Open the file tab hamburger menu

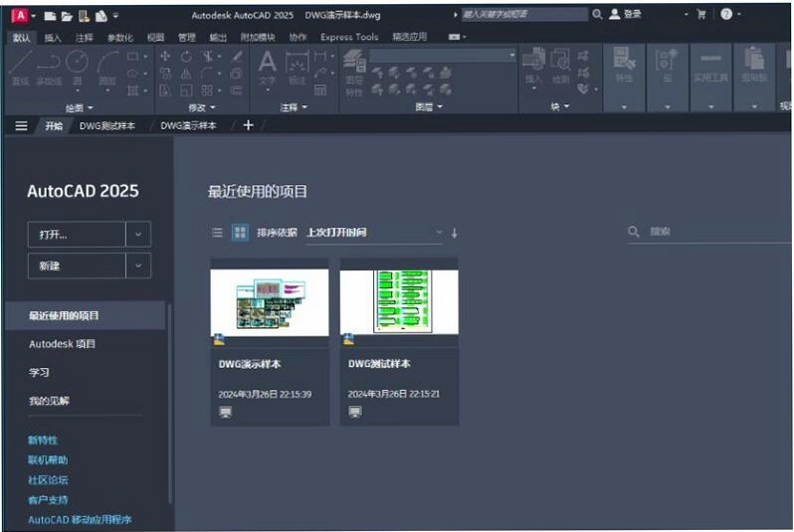21,125
